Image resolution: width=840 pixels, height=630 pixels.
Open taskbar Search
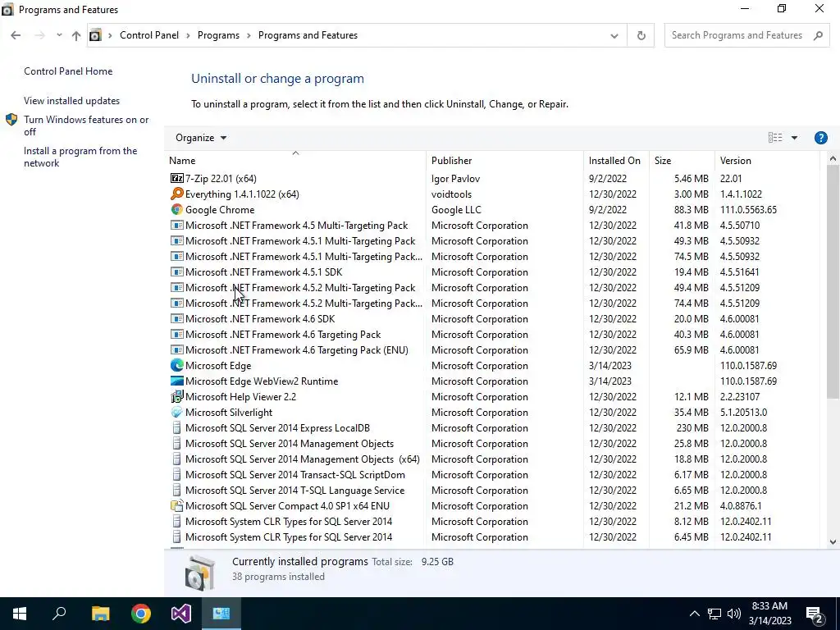[59, 614]
